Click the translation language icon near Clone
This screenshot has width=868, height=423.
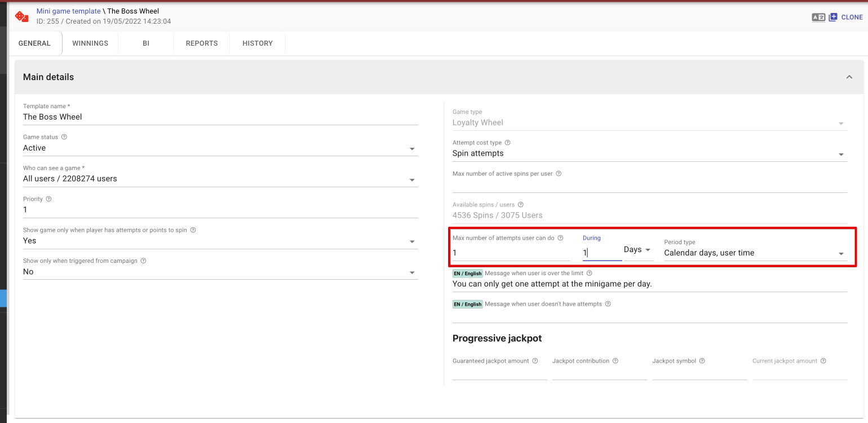tap(818, 17)
